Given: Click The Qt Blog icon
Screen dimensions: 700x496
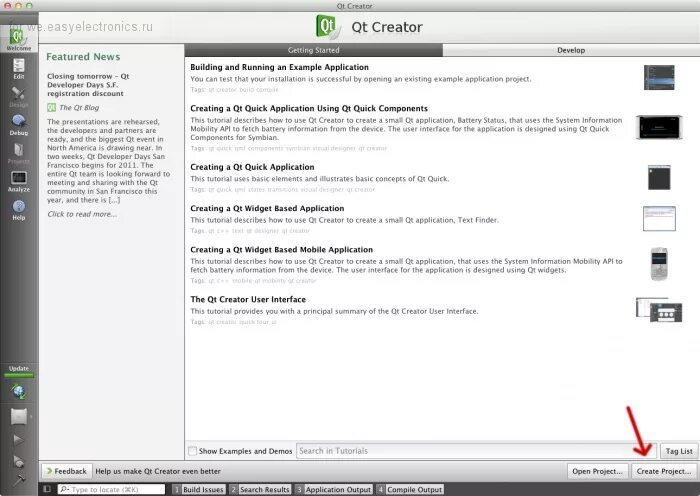Looking at the screenshot, I should 52,108.
